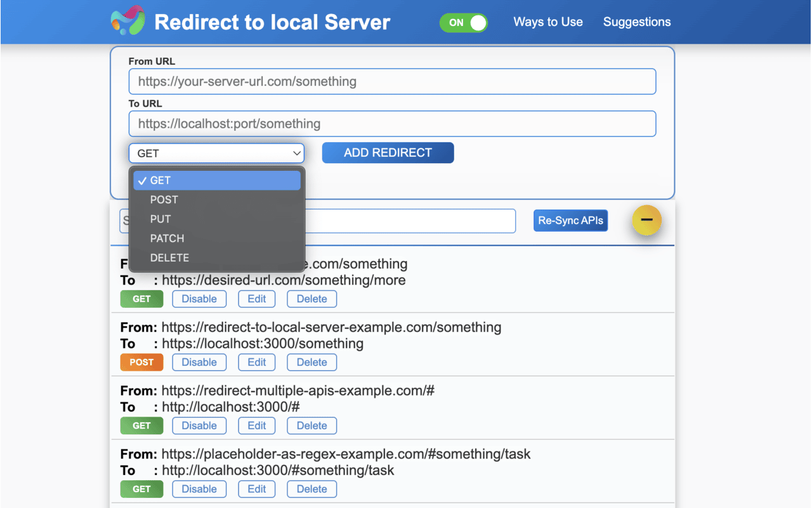Click the GET method badge on first redirect

[x=141, y=298]
